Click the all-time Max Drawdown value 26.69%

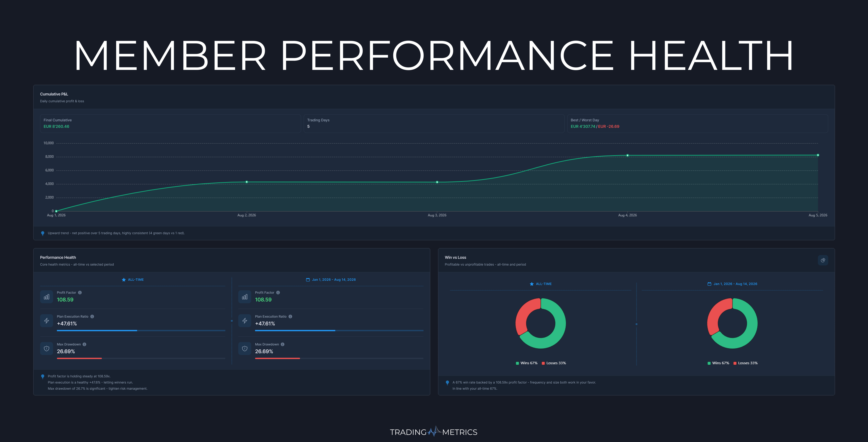pyautogui.click(x=66, y=351)
